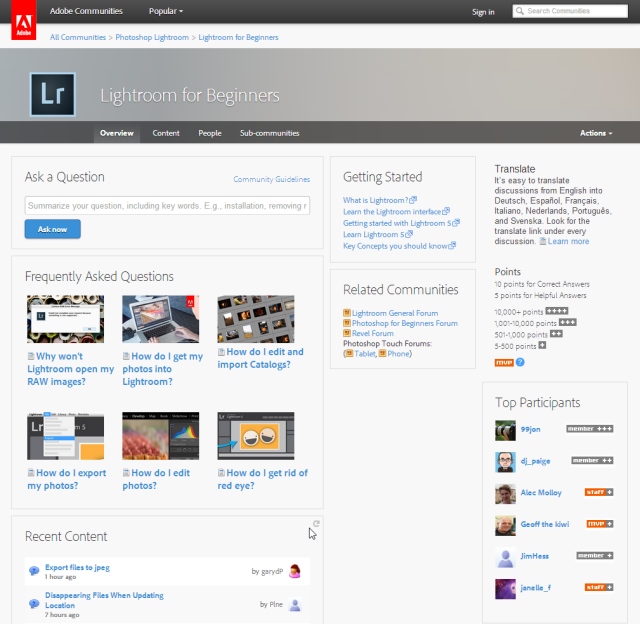Click Adobe Communities in top bar
Screen dimensions: 640x624
pos(86,11)
